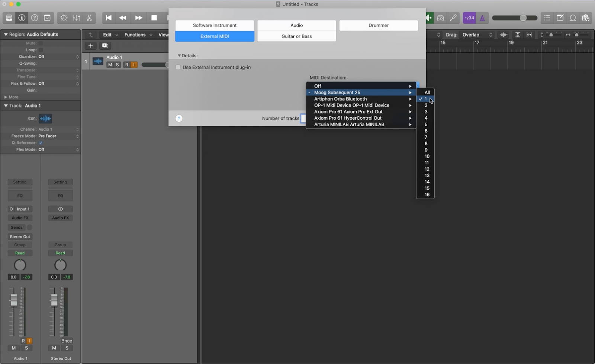Click the inspector track icon thumbnail
595x364 pixels.
click(45, 118)
